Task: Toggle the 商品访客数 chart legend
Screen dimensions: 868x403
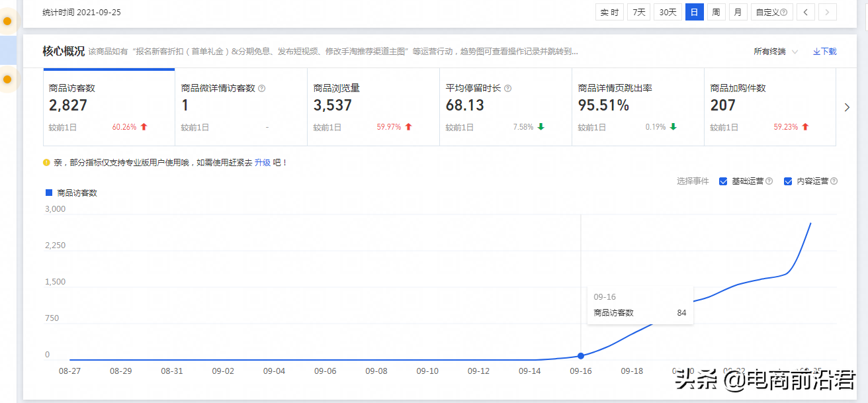Action: (71, 193)
